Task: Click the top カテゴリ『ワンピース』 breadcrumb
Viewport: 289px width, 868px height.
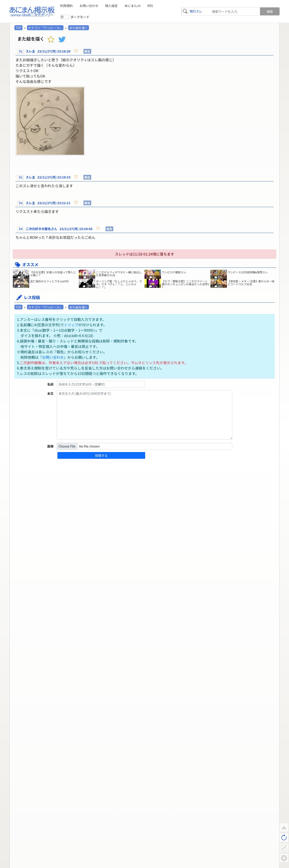Action: coord(45,28)
